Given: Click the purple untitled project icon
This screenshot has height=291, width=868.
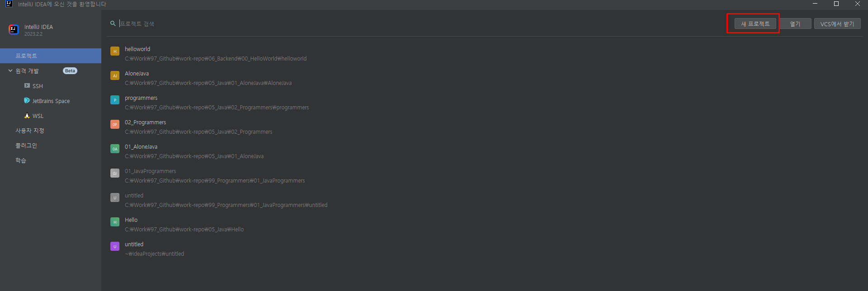Looking at the screenshot, I should click(x=115, y=246).
